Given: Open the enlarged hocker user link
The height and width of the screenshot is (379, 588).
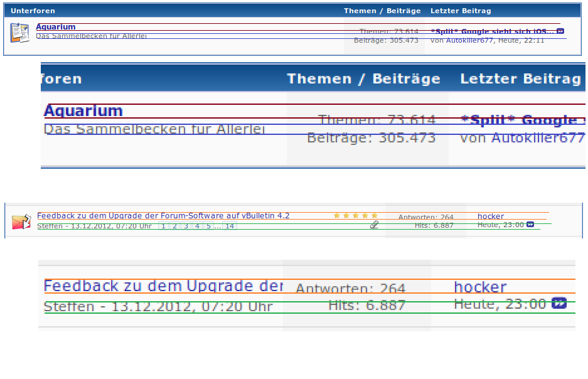Looking at the screenshot, I should (x=480, y=287).
